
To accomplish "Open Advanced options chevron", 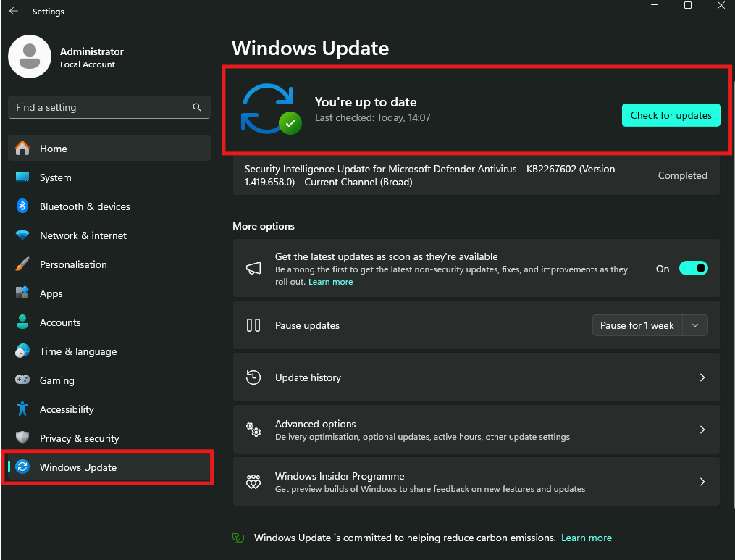I will coord(702,430).
